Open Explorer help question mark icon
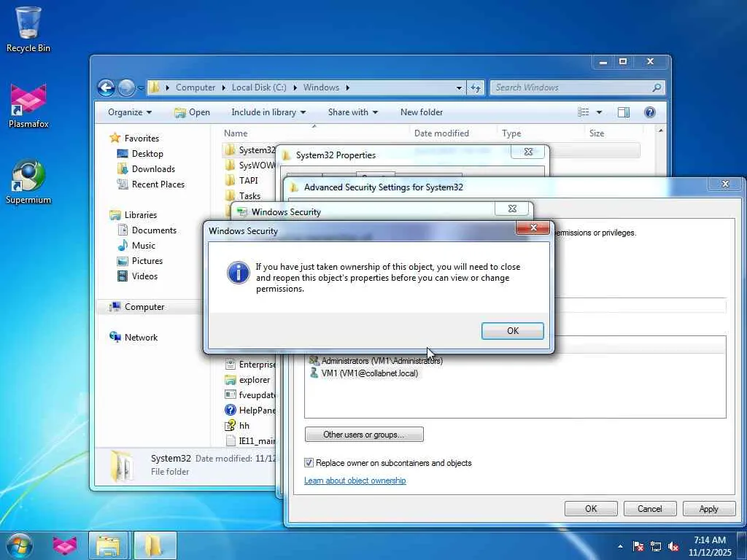This screenshot has height=560, width=747. click(x=649, y=112)
